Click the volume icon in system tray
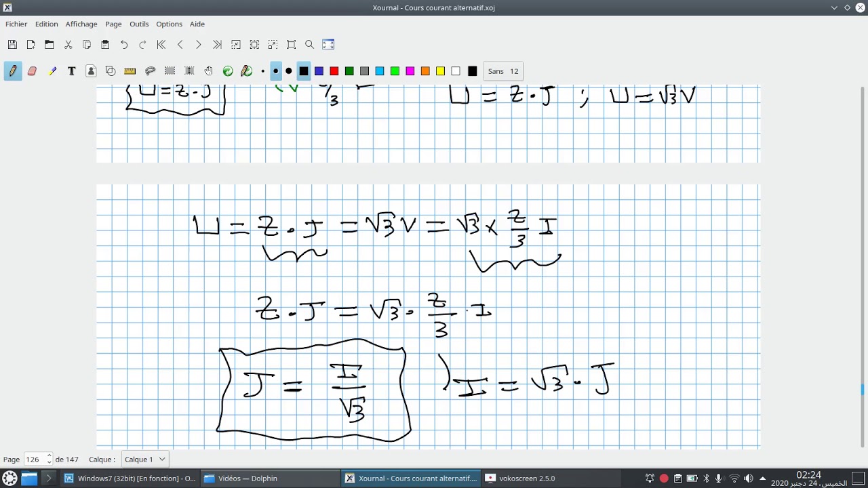Screen dimensions: 868x488 [x=749, y=479]
